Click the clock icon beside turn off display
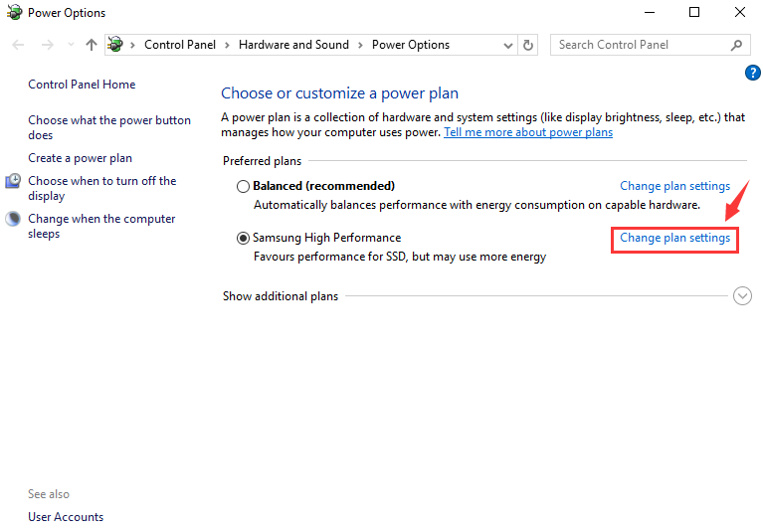The image size is (763, 532). (x=13, y=181)
